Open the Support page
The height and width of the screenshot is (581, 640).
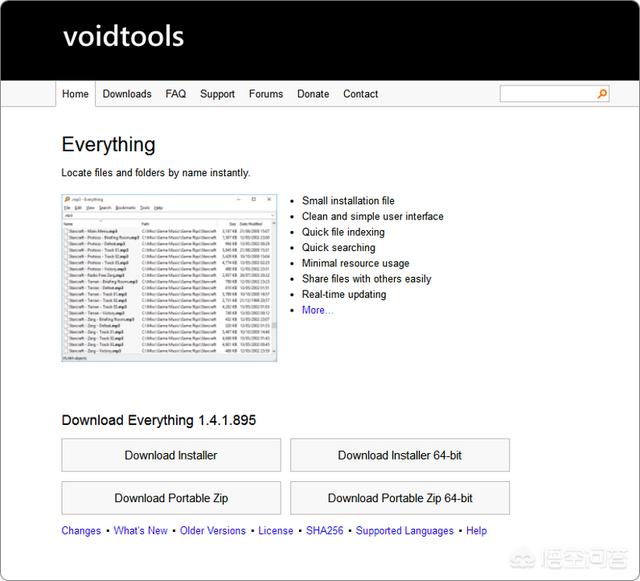click(217, 94)
